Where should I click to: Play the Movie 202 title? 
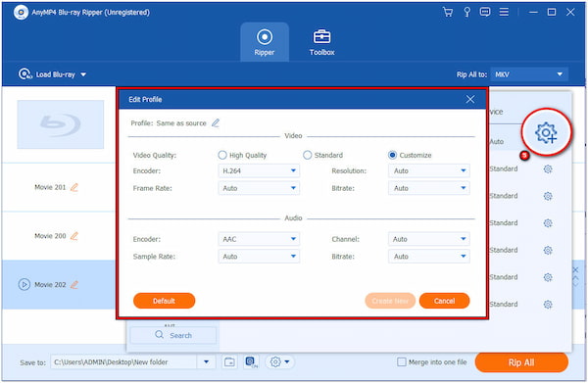(x=24, y=284)
